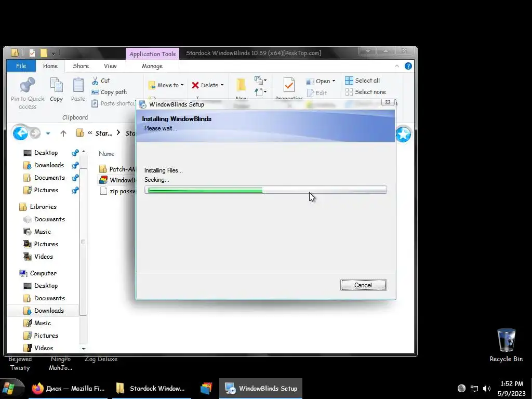Click the Explorer Forward arrow button
Screen dimensions: 532x399
click(x=35, y=134)
